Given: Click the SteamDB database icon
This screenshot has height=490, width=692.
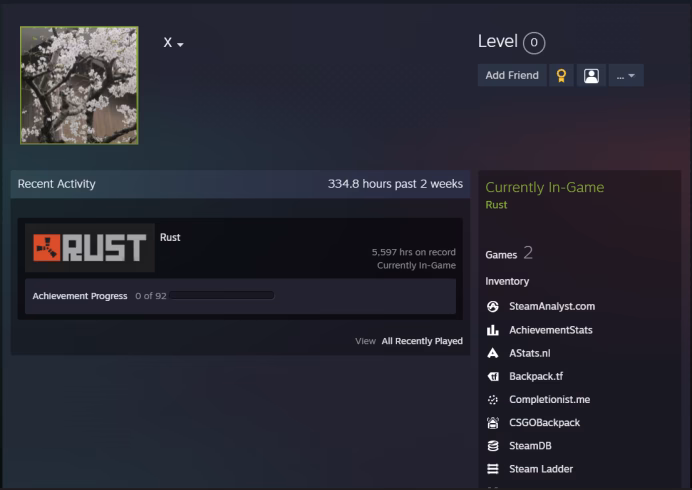Looking at the screenshot, I should [493, 446].
